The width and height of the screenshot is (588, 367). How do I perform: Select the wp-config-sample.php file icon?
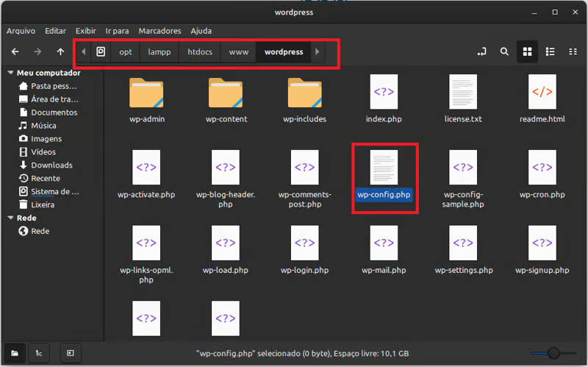click(x=463, y=168)
